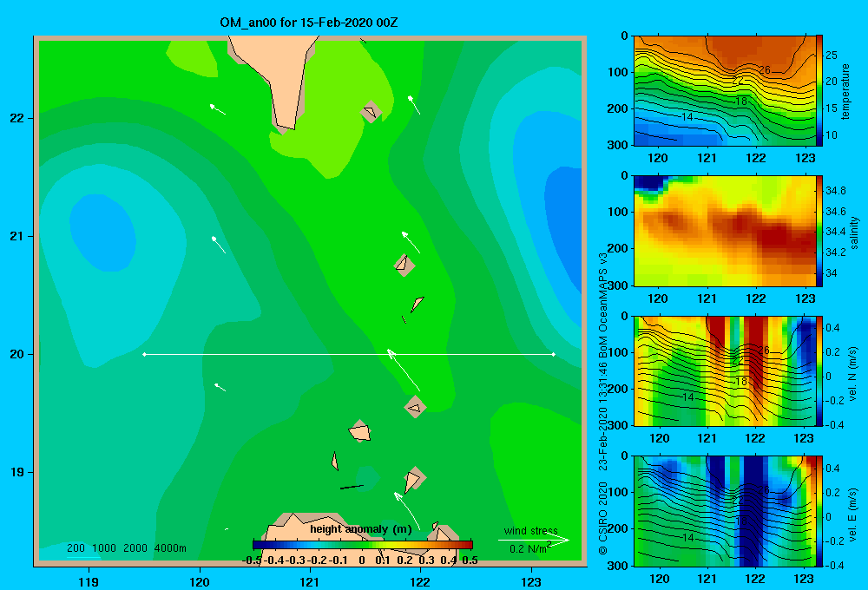This screenshot has height=590, width=868.
Task: Click depth label 300 on salinity panel axis
Action: pos(618,285)
